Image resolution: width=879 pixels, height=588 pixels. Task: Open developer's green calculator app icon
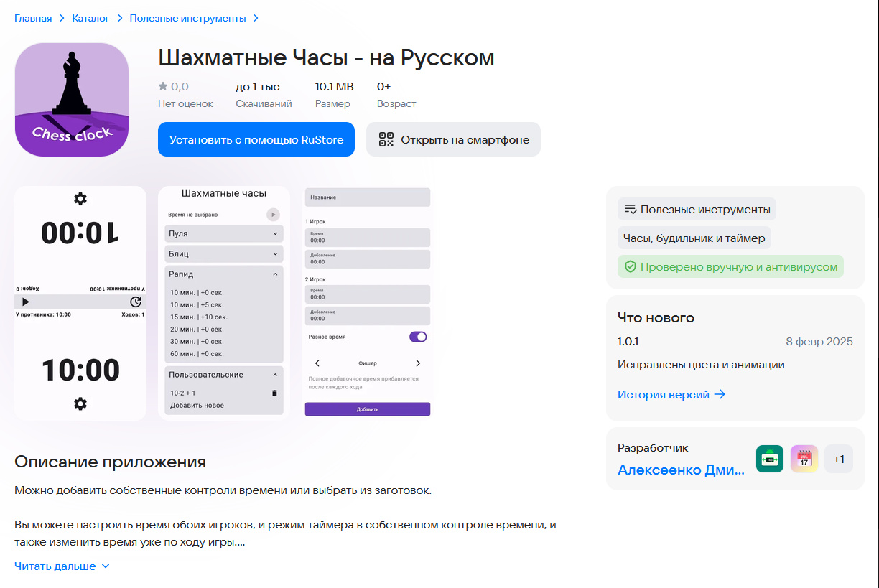[770, 459]
